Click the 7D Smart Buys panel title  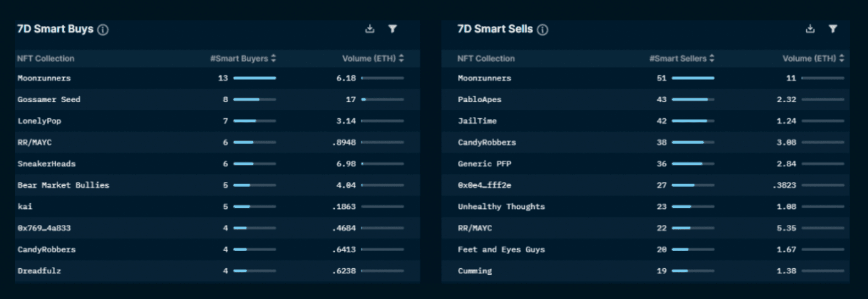click(x=56, y=29)
